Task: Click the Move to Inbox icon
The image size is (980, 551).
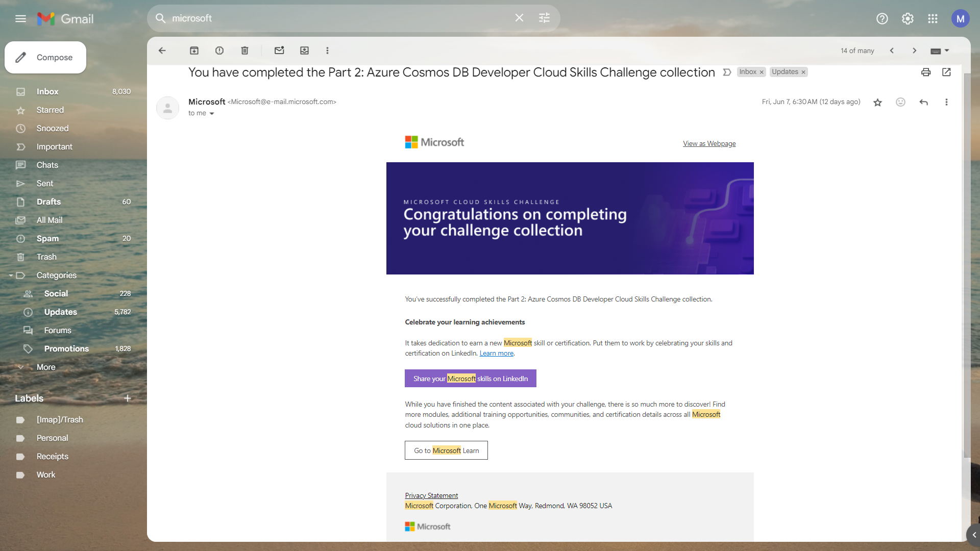Action: coord(304,51)
